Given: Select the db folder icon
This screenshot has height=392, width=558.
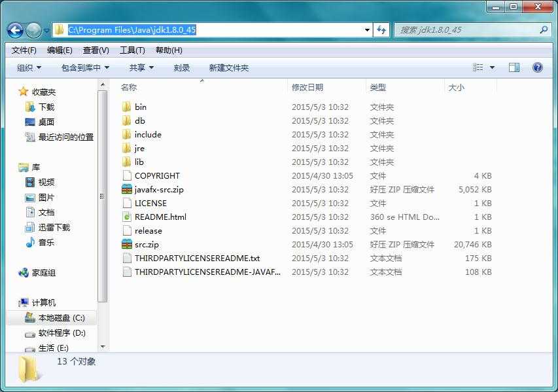Looking at the screenshot, I should [126, 120].
